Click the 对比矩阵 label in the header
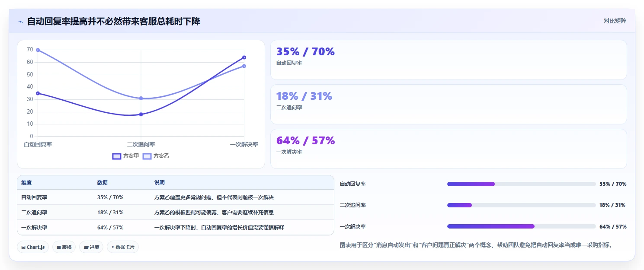 click(615, 21)
